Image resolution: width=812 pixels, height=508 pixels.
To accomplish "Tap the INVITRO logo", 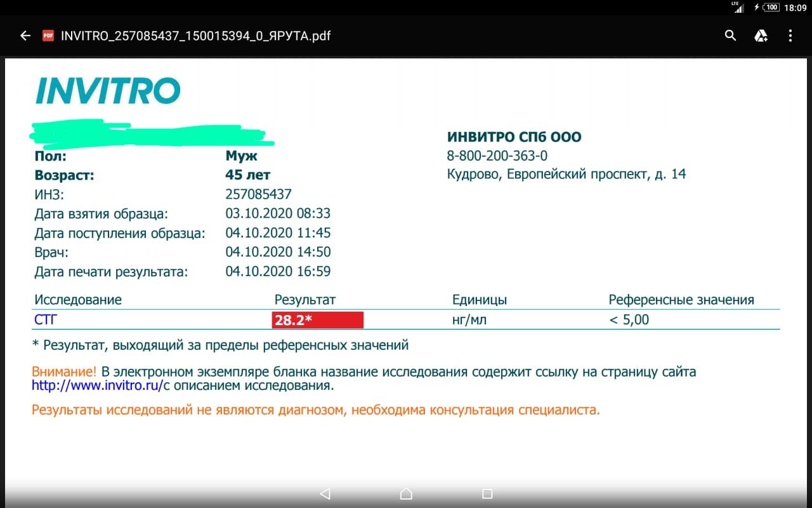I will pos(108,91).
